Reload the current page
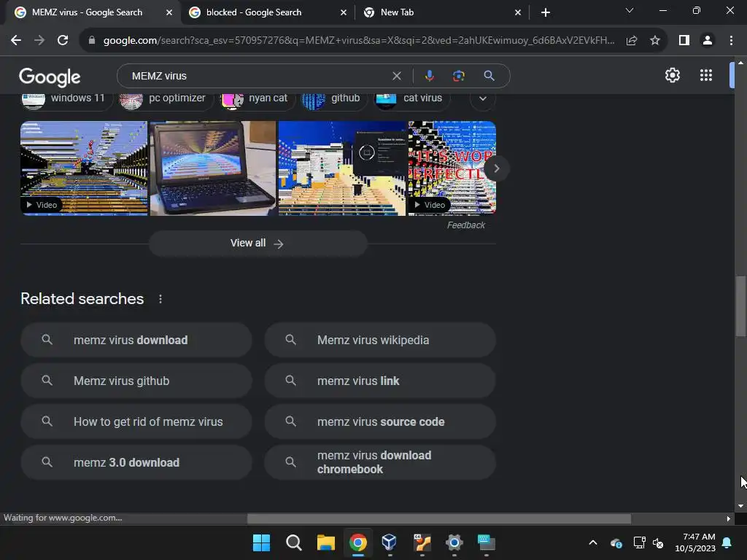The height and width of the screenshot is (560, 747). tap(63, 41)
